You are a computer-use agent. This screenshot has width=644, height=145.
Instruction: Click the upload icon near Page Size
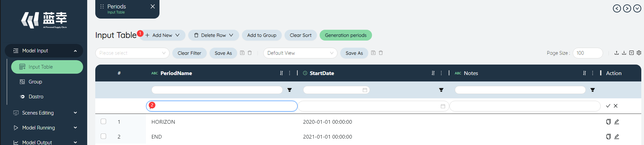click(x=617, y=53)
